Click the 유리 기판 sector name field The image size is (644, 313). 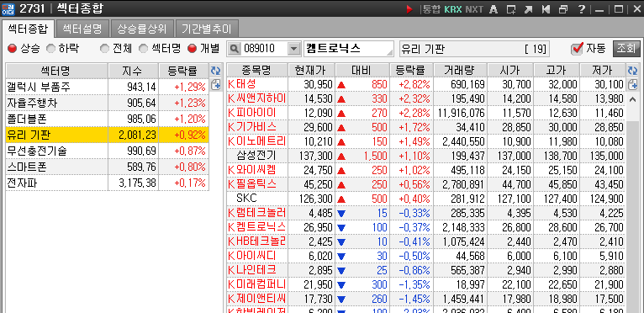tap(474, 49)
